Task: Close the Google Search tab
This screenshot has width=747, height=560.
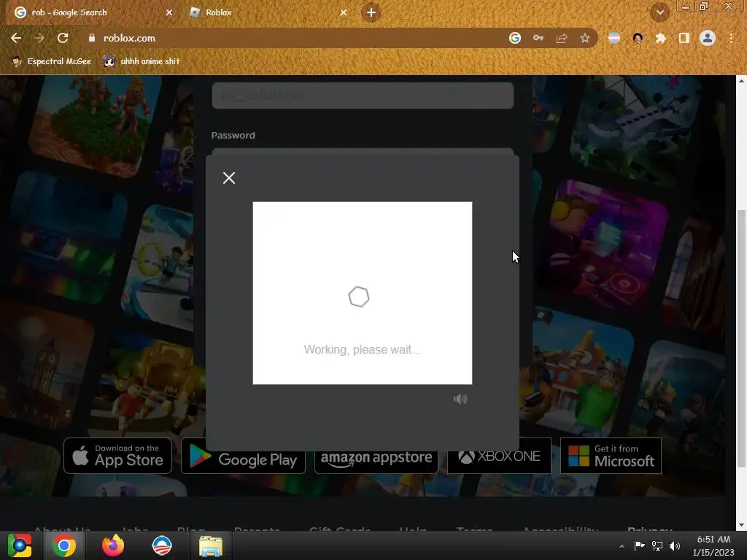Action: pyautogui.click(x=169, y=12)
